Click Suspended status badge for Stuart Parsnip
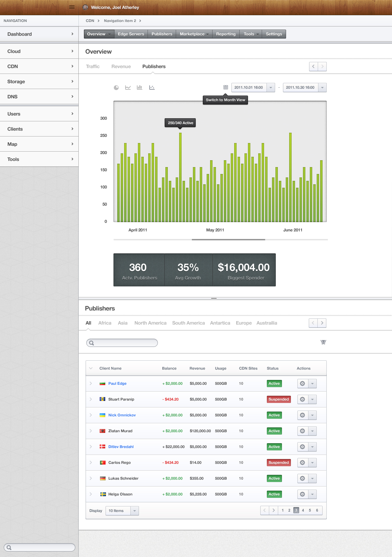 tap(279, 399)
